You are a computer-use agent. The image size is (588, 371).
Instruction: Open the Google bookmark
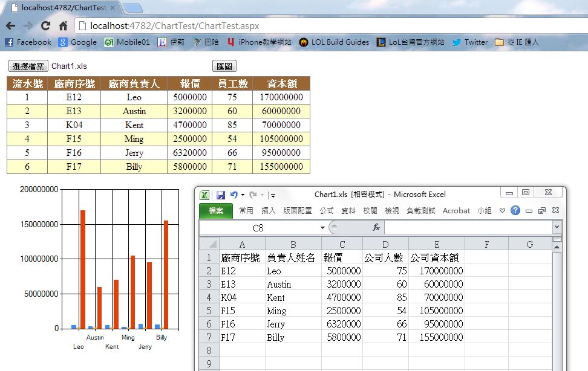77,42
